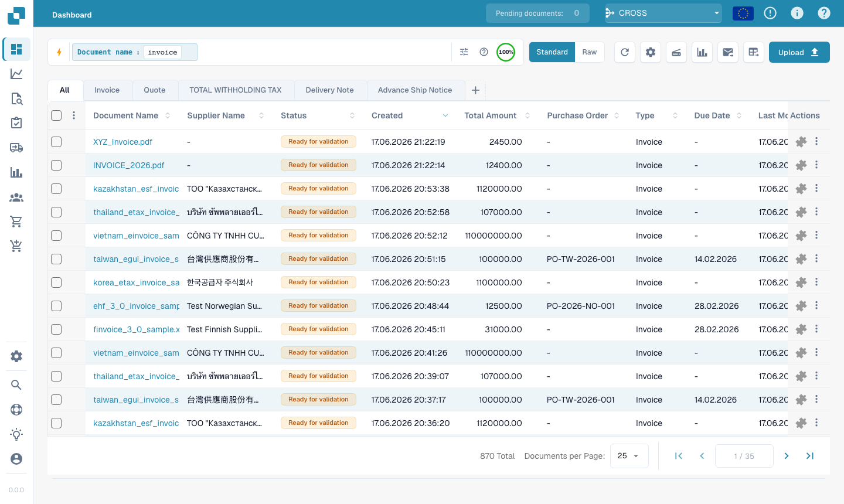Select the finvoice_3_0_sample row checkbox
The height and width of the screenshot is (504, 844).
pyautogui.click(x=56, y=329)
